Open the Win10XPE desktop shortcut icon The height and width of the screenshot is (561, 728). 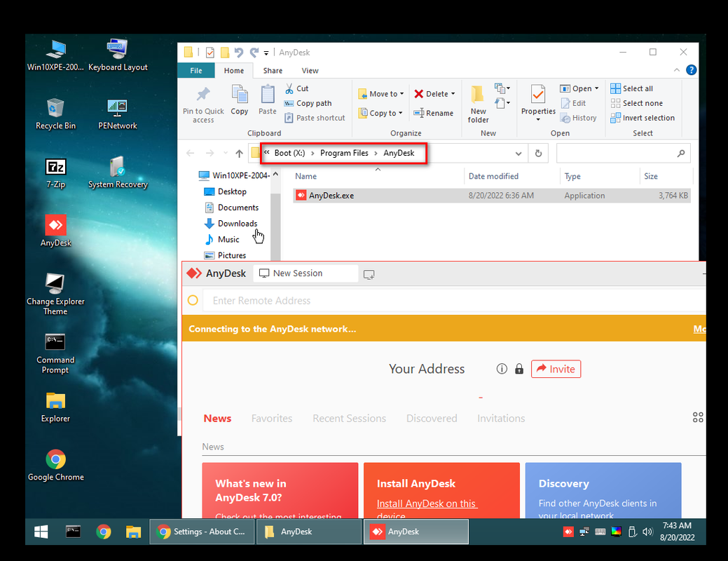pos(55,56)
